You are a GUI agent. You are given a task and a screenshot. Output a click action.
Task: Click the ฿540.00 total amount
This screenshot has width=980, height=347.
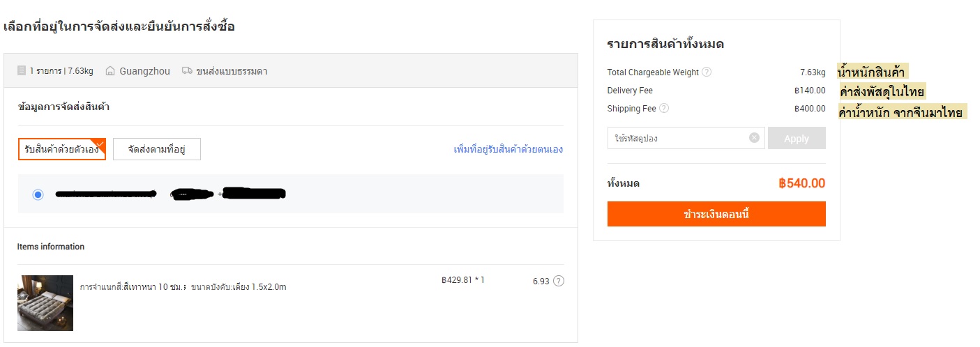801,183
